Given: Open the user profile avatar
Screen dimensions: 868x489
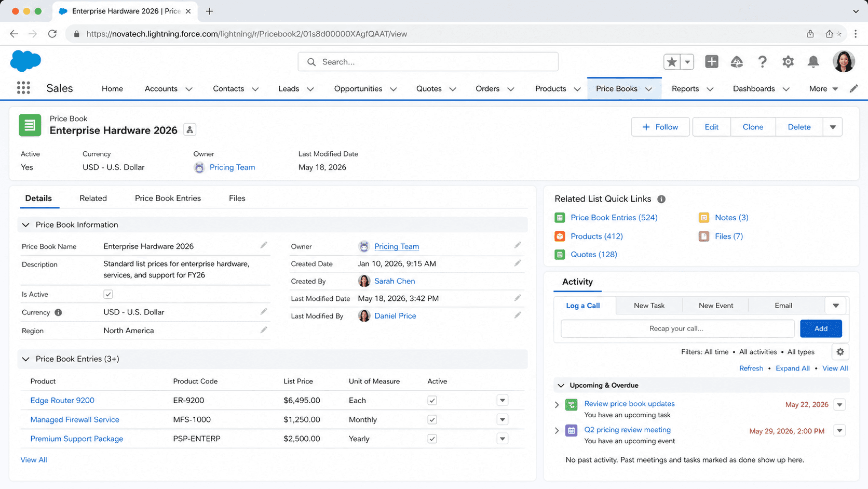Looking at the screenshot, I should (844, 61).
